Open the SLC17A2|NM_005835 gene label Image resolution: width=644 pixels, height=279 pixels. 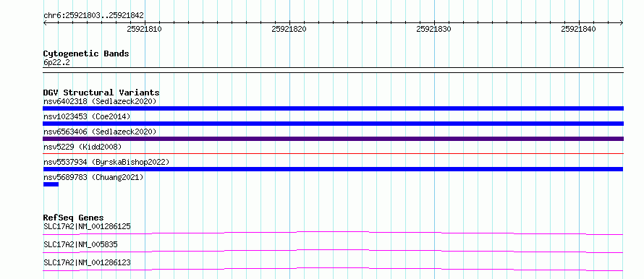pyautogui.click(x=80, y=244)
